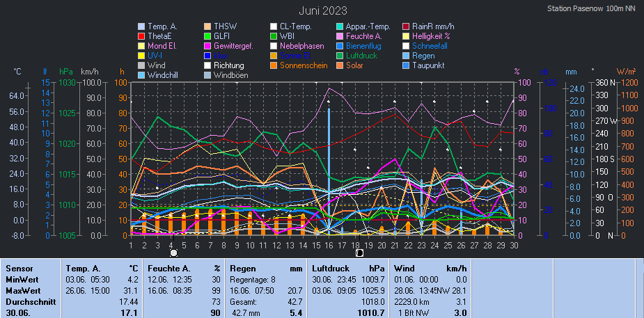Select the Helligkeit % legend label
The height and width of the screenshot is (318, 644).
click(431, 36)
